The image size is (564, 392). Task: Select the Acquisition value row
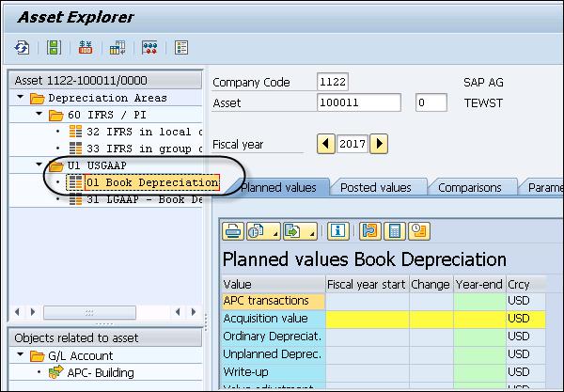point(273,319)
